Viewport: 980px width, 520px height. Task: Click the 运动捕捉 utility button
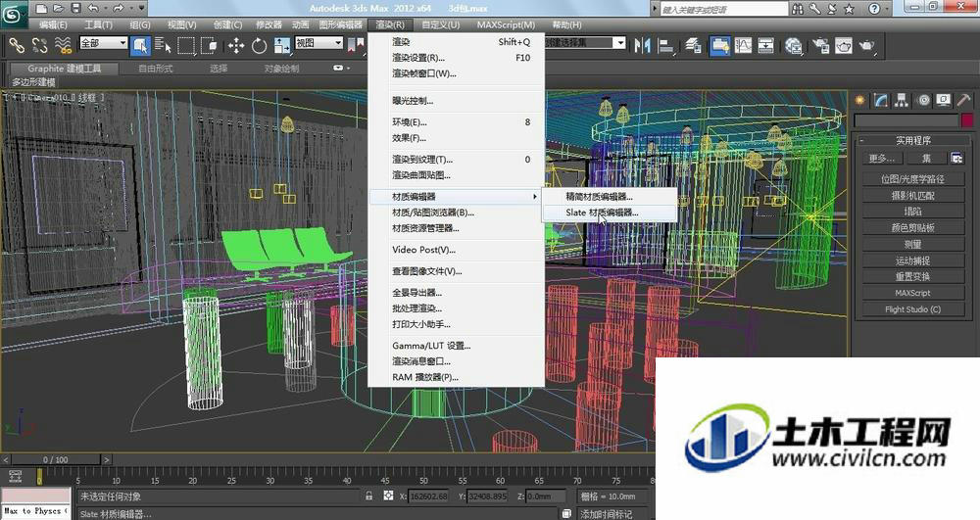pos(913,260)
